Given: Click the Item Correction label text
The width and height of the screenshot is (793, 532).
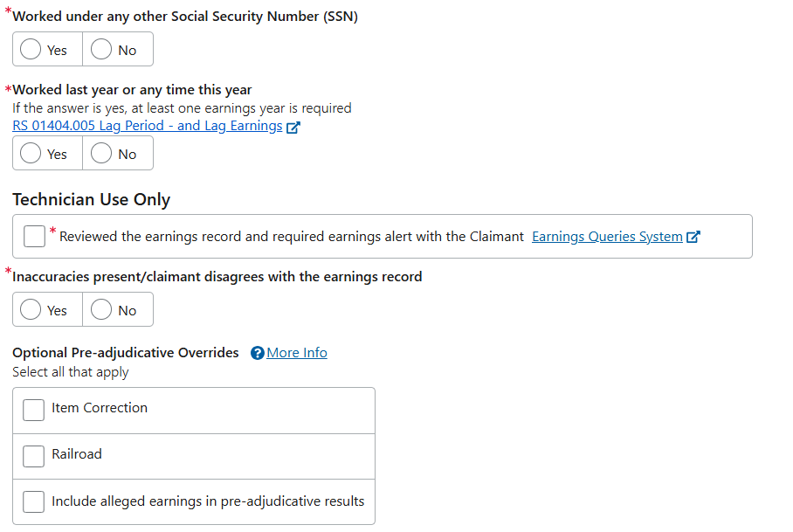Looking at the screenshot, I should click(100, 408).
